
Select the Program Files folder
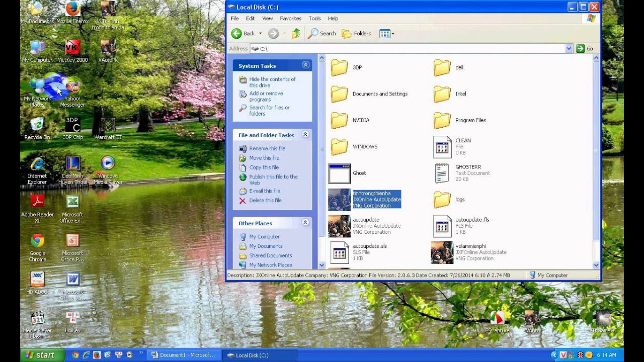[x=442, y=121]
